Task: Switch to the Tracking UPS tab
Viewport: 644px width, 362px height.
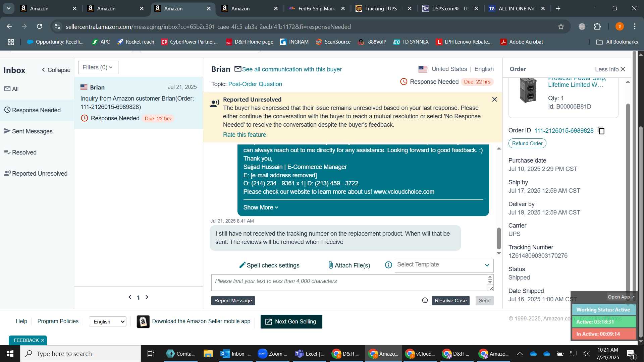Action: pyautogui.click(x=383, y=8)
